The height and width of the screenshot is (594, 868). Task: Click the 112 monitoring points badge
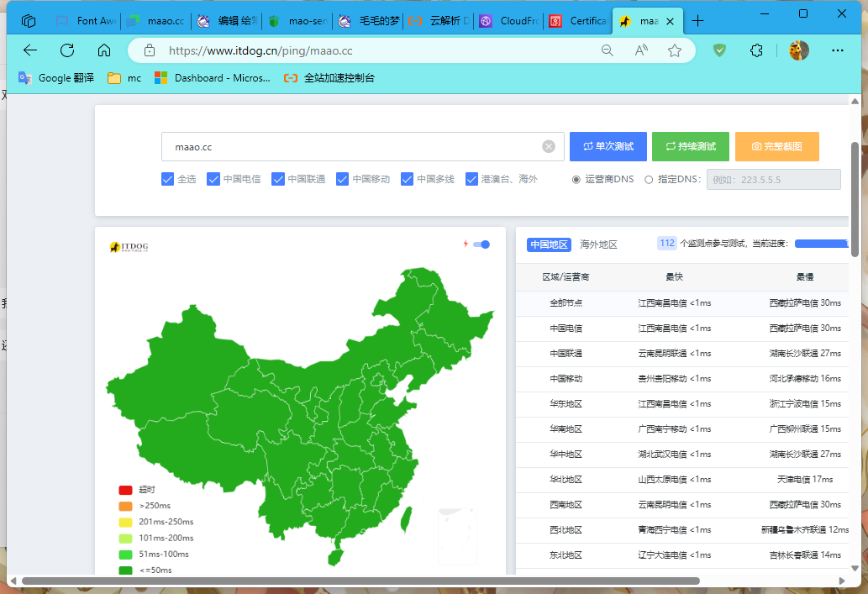[667, 243]
